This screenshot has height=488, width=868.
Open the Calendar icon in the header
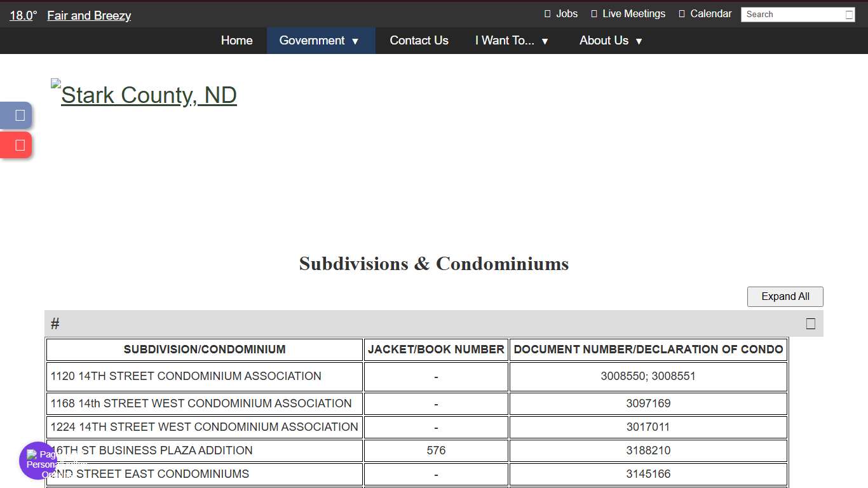(681, 13)
